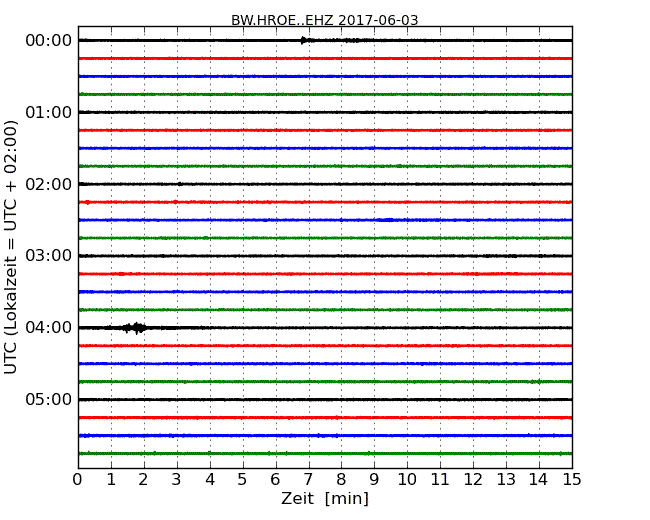Click the 11 minute tick label
The width and height of the screenshot is (650, 520).
coord(440,479)
